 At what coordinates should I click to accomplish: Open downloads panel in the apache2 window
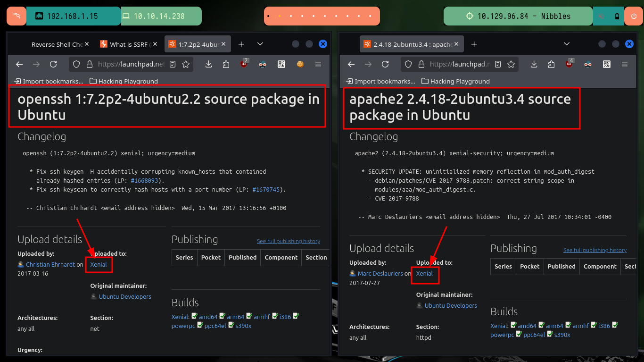pyautogui.click(x=534, y=64)
